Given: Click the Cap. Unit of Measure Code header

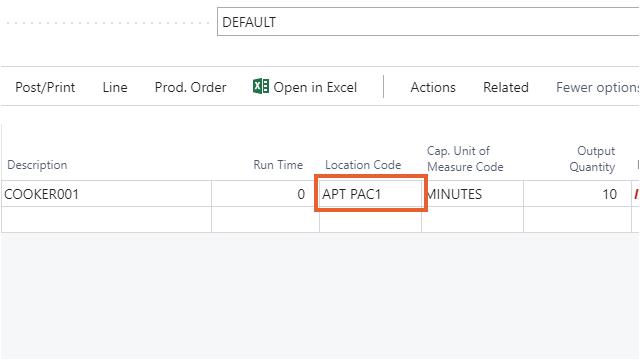Looking at the screenshot, I should (465, 159).
